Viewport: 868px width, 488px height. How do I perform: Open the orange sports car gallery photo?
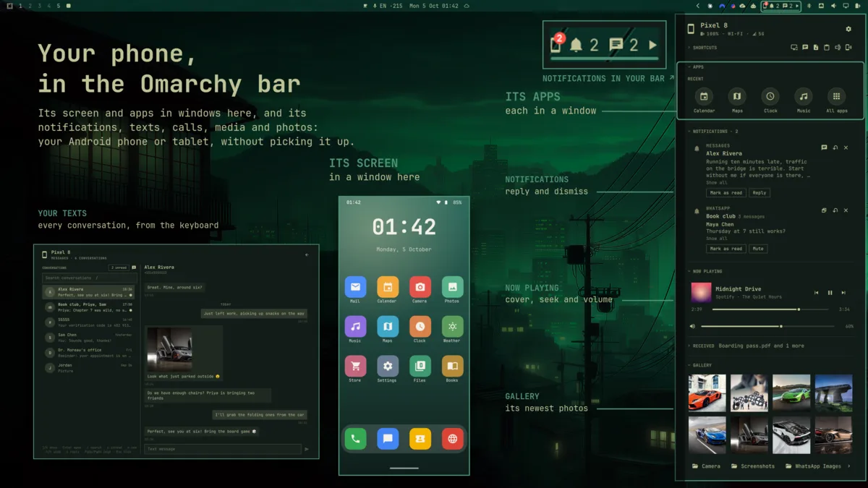707,393
